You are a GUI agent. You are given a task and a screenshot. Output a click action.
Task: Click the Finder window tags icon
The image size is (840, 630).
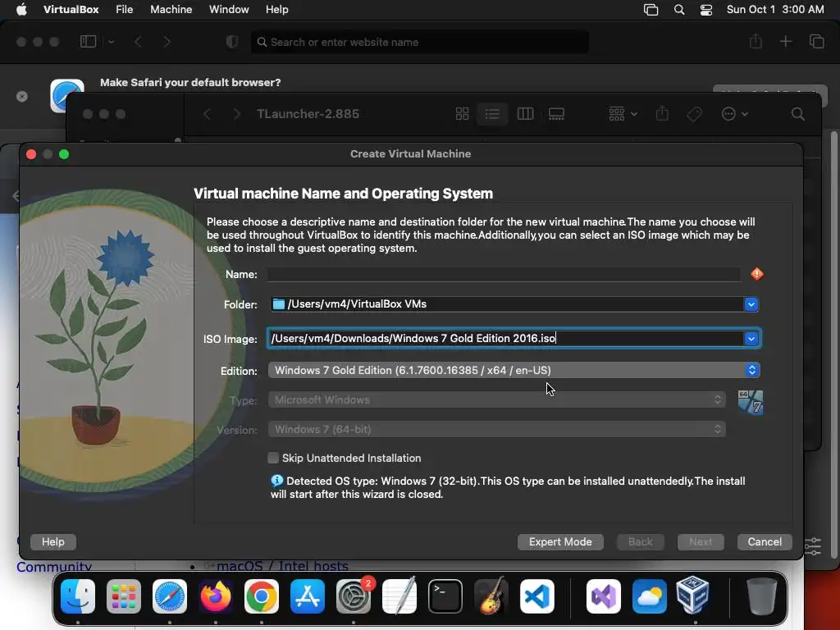[x=694, y=113]
